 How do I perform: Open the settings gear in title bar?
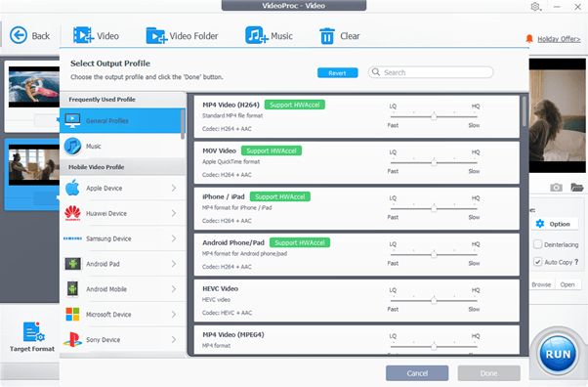click(535, 7)
